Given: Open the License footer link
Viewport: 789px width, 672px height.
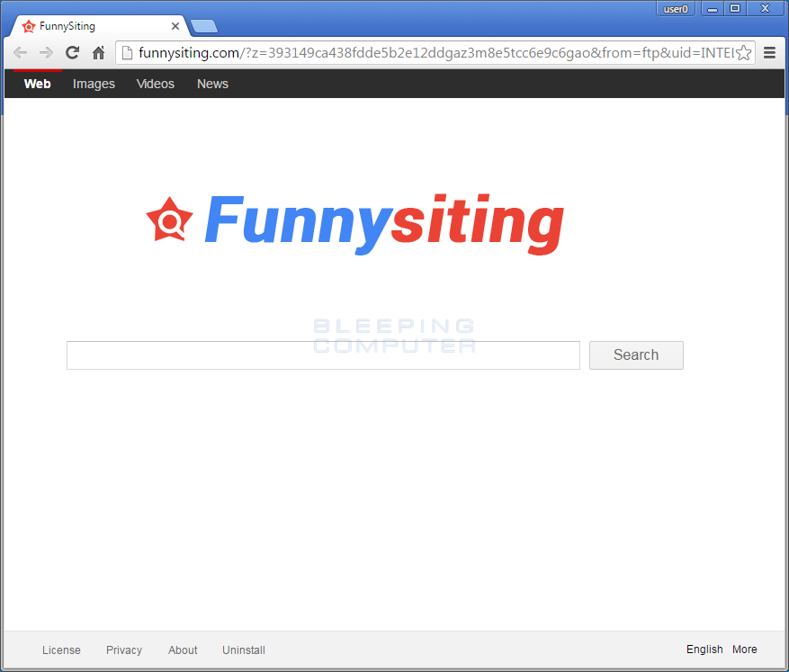Looking at the screenshot, I should (61, 650).
